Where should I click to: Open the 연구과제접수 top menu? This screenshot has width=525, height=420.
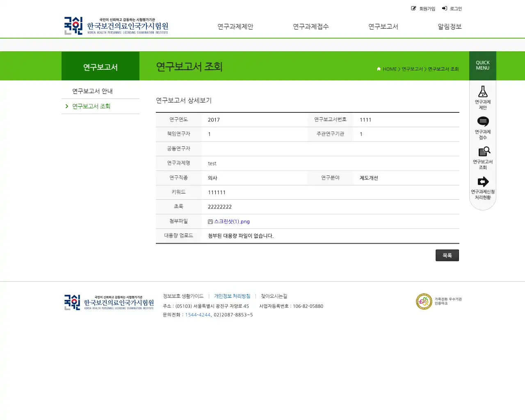point(311,27)
